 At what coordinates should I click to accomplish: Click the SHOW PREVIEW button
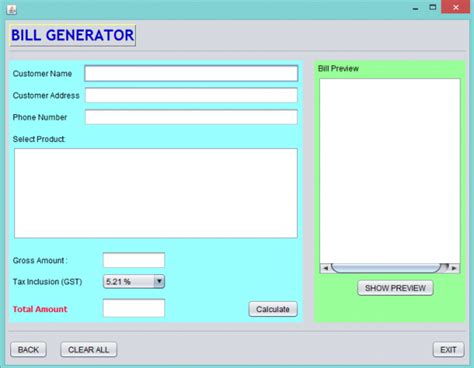pos(395,288)
